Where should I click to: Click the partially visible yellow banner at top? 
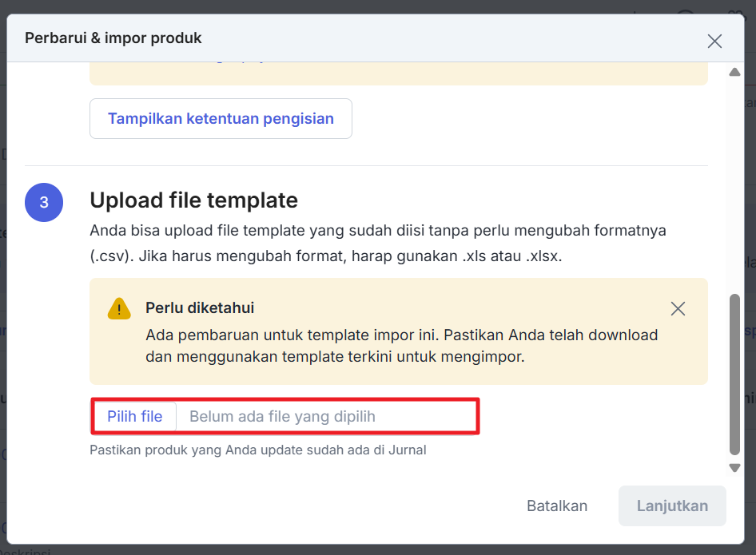click(x=398, y=73)
